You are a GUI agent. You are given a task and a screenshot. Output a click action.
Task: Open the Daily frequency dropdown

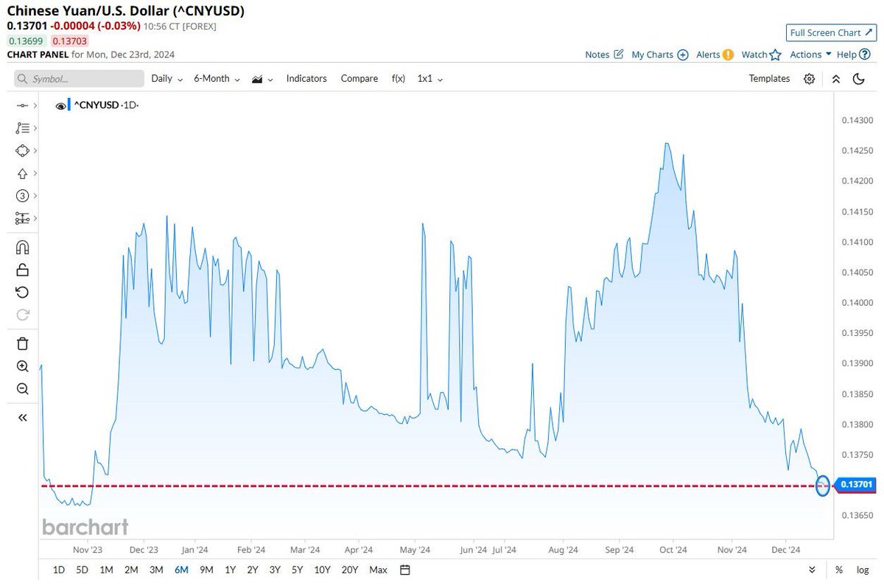pos(166,79)
